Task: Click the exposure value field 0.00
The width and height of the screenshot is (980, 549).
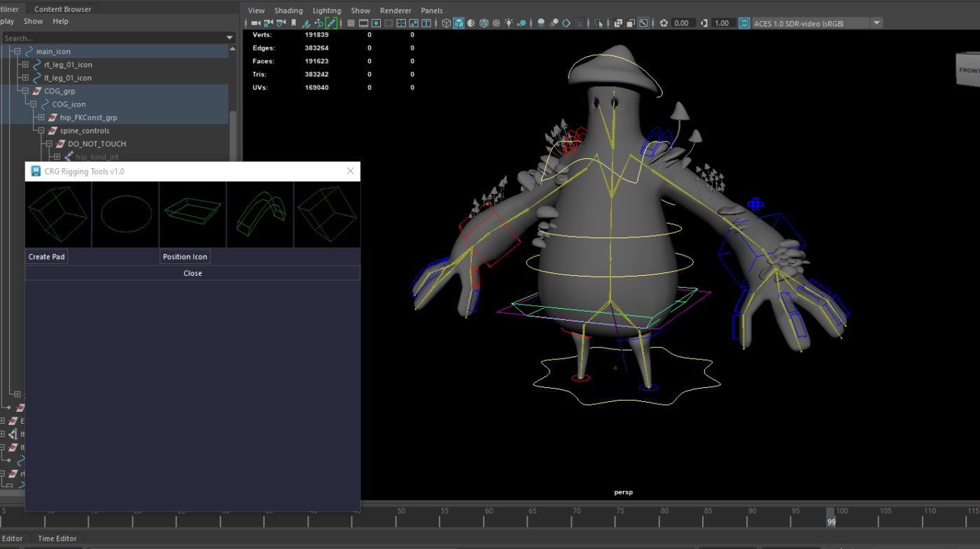Action: (x=682, y=23)
